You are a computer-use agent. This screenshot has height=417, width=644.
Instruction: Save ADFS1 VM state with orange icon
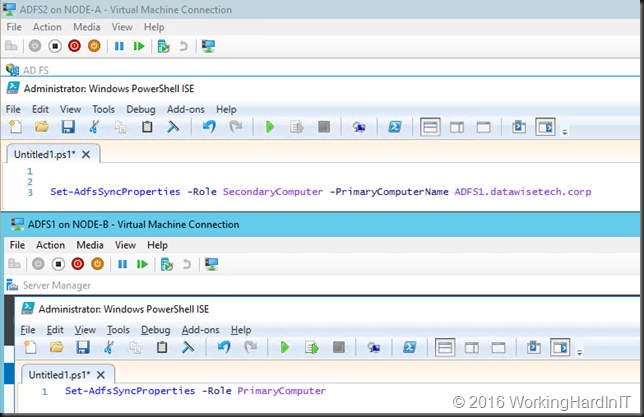point(97,264)
